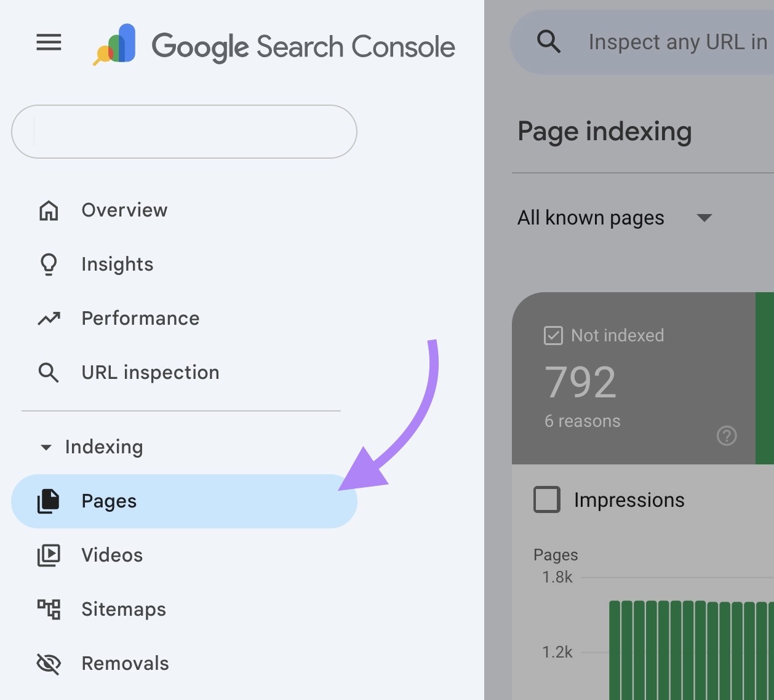Toggle the Not indexed checkbox
This screenshot has height=700, width=774.
[553, 335]
